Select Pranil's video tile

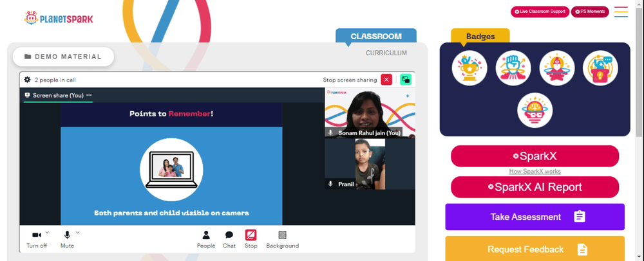[370, 164]
